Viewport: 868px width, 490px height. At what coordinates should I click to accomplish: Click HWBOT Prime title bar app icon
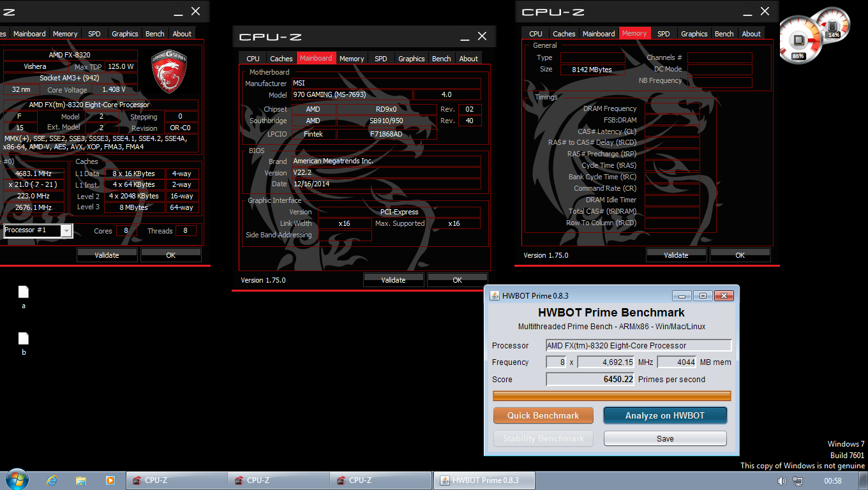(x=495, y=295)
